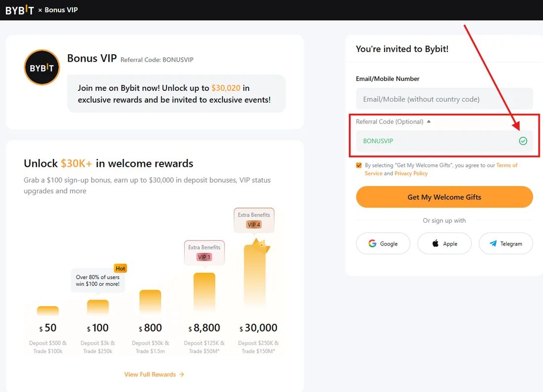This screenshot has width=543, height=392.
Task: Click the BONUSVIP referral code field
Action: 444,141
